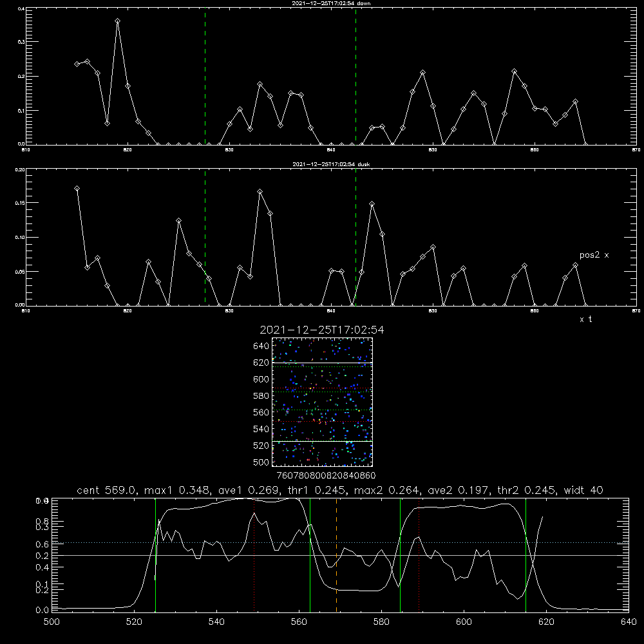This screenshot has width=644, height=644.
Task: Click the first diamond point of the dusk curve
Action: point(77,189)
